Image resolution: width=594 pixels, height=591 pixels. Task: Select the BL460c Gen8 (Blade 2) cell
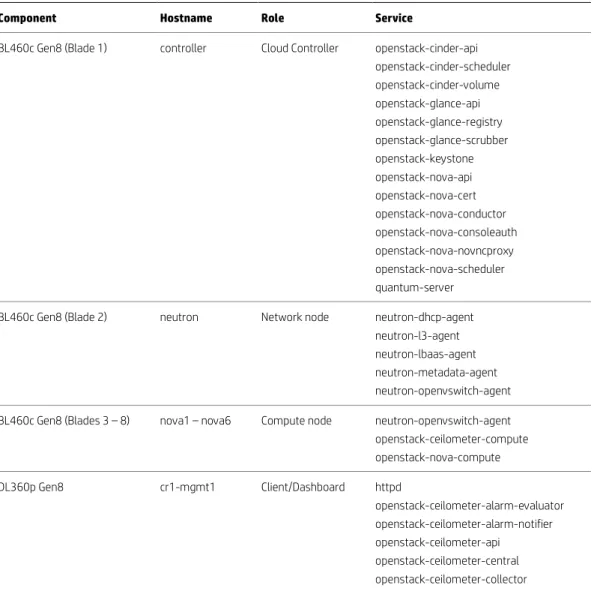[x=53, y=317]
